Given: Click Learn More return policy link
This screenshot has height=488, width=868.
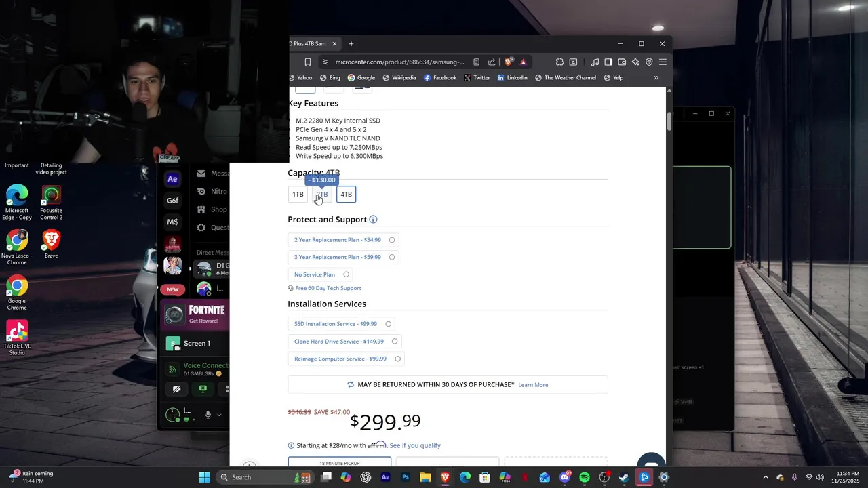Looking at the screenshot, I should pos(533,385).
